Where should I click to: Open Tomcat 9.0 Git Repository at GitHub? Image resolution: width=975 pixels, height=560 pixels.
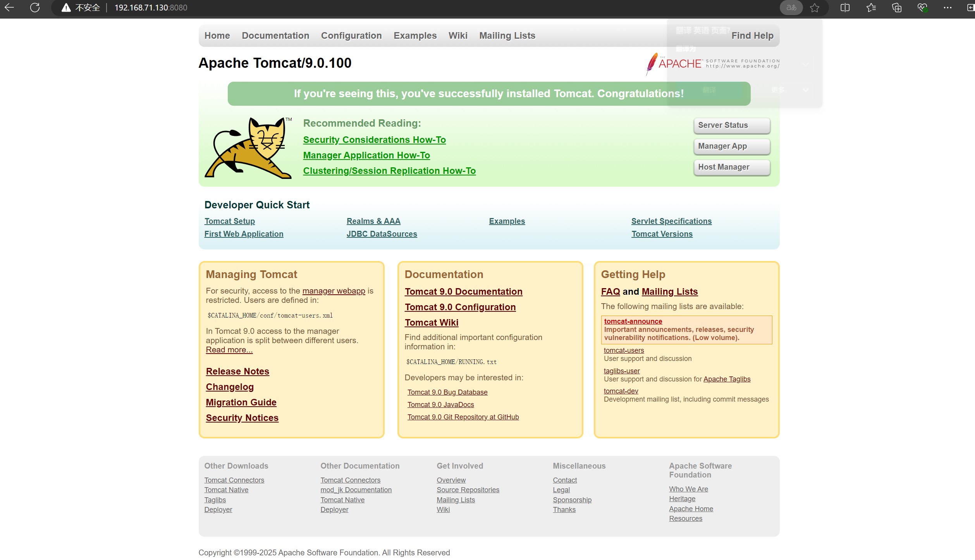[x=463, y=417]
